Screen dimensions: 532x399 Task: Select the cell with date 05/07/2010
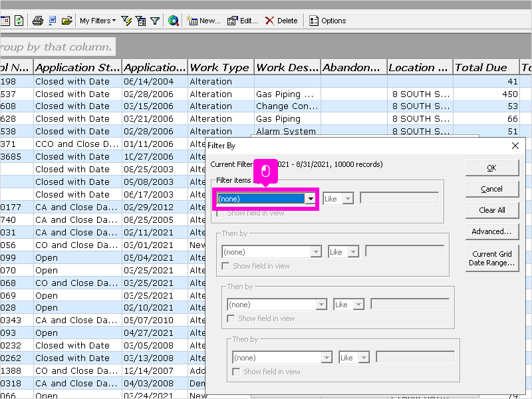coord(155,320)
